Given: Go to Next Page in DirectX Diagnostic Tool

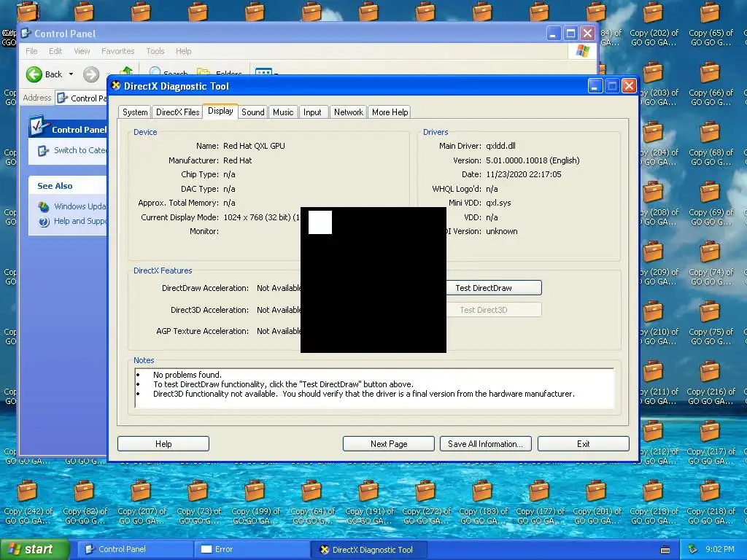Looking at the screenshot, I should [389, 444].
